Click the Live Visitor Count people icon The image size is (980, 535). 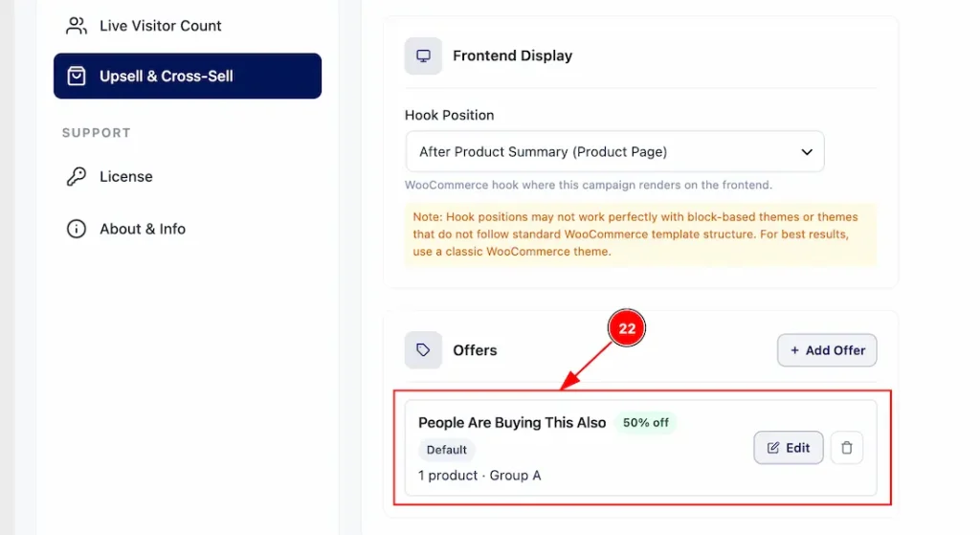(77, 26)
